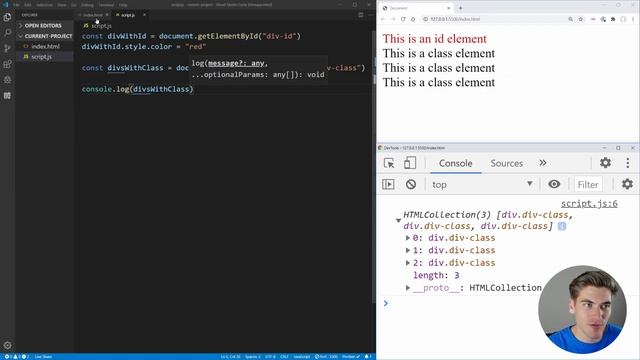This screenshot has height=360, width=640.
Task: Expand the __proto__ HTMLCollection entry
Action: (407, 288)
